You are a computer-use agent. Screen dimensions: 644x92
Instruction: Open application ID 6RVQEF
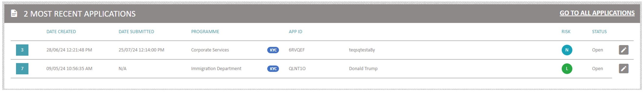point(297,50)
